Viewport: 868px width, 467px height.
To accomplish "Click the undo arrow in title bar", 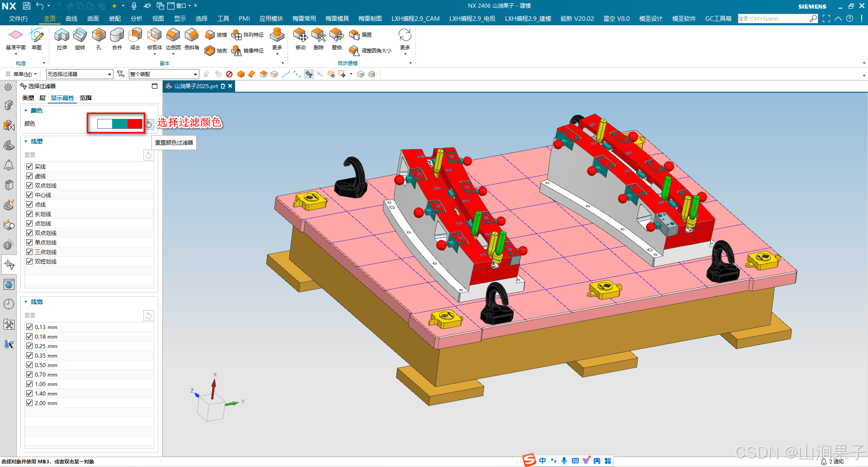I will click(x=40, y=6).
